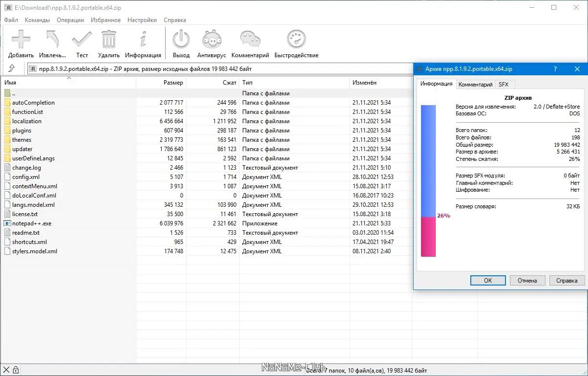
Task: Open the Комментарий tab in the dialog
Action: 475,84
